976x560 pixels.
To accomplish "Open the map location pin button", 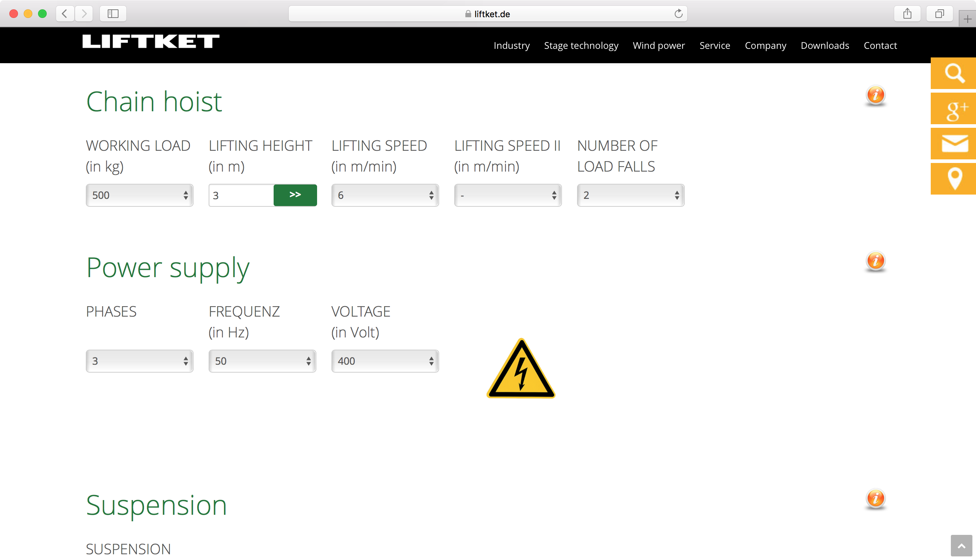I will (x=953, y=179).
